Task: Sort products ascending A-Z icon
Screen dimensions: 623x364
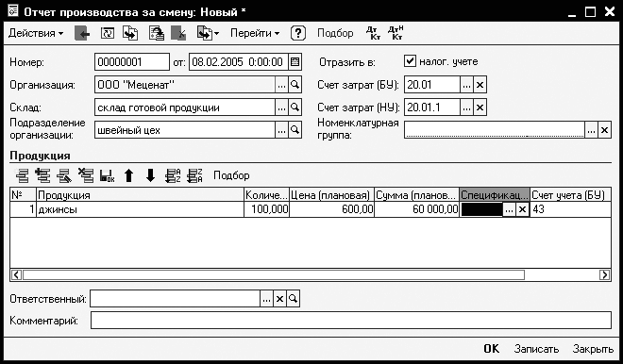Action: tap(173, 175)
